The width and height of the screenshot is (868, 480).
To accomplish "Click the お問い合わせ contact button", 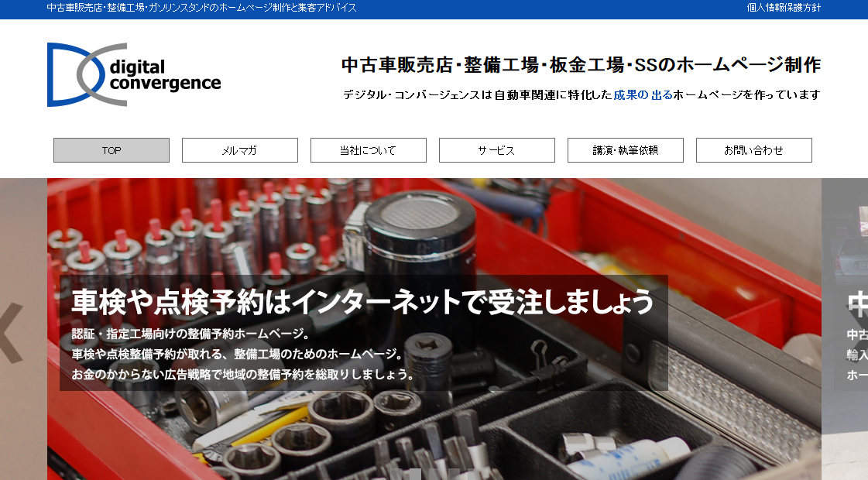I will [754, 150].
